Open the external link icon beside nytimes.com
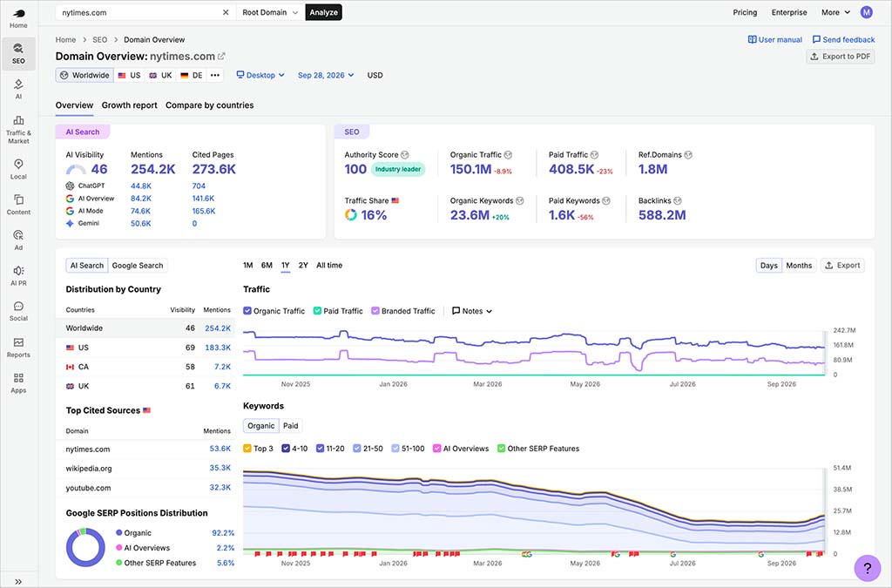892x588 pixels. click(221, 57)
